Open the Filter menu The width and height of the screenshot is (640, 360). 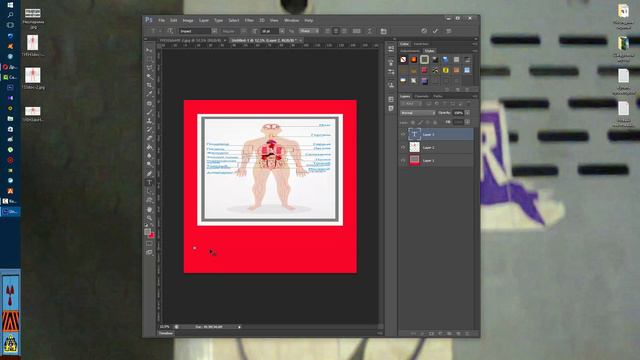click(249, 20)
